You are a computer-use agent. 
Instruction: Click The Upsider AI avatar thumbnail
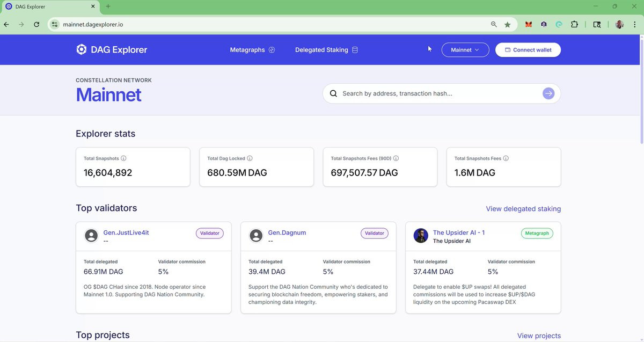(x=421, y=236)
